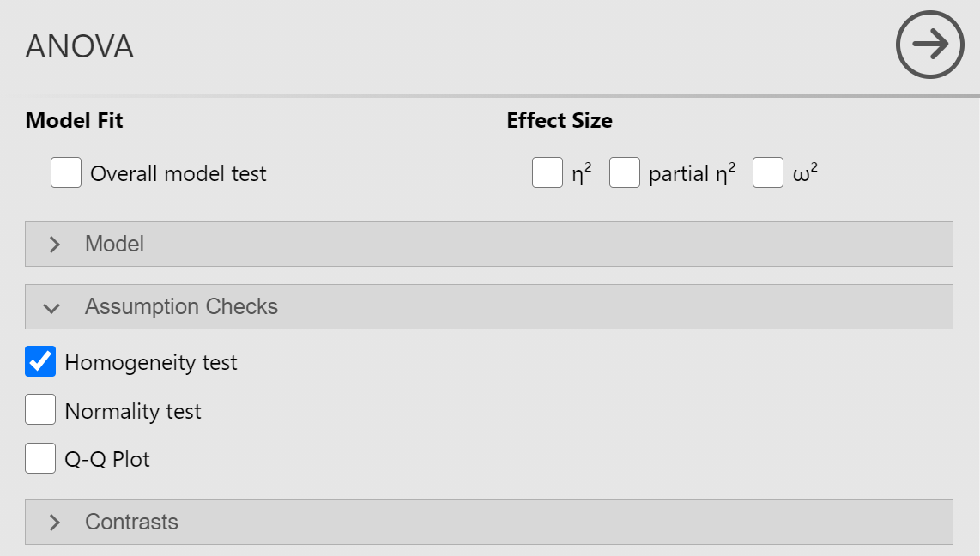Enable the Normality test checkbox
The image size is (980, 556).
(x=40, y=409)
